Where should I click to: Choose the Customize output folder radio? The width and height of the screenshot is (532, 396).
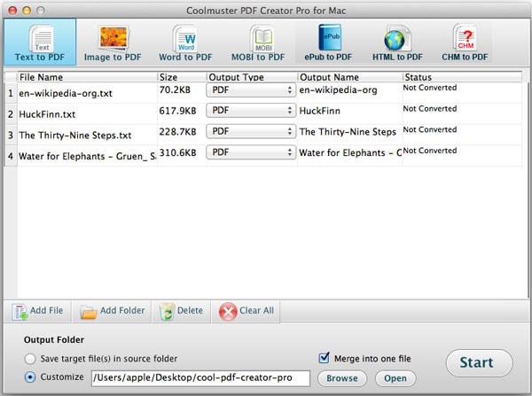coord(30,377)
